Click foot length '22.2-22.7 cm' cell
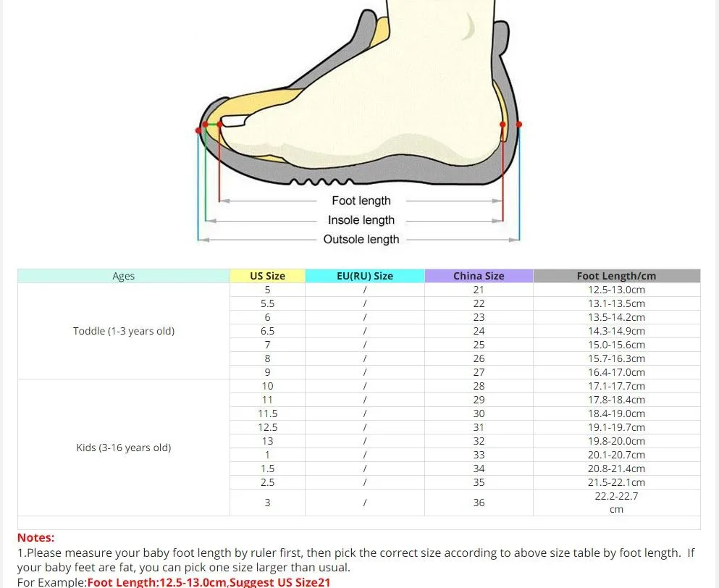The width and height of the screenshot is (719, 588). pos(616,503)
